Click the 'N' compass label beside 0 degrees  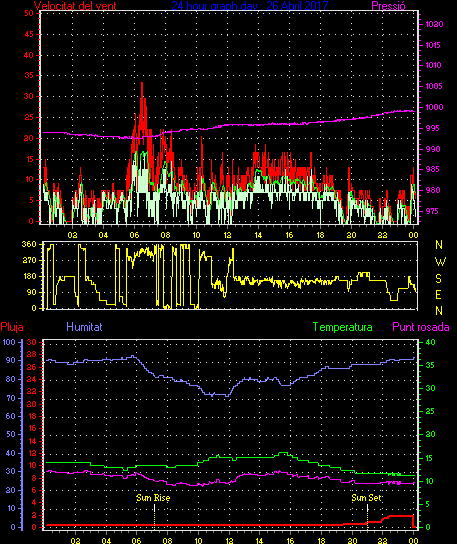(x=439, y=310)
